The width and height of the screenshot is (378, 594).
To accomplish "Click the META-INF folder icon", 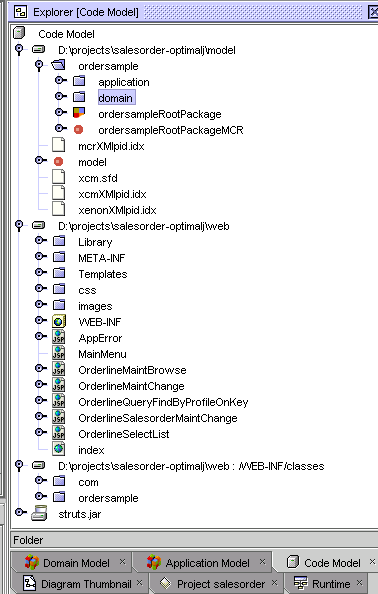I will coord(59,257).
